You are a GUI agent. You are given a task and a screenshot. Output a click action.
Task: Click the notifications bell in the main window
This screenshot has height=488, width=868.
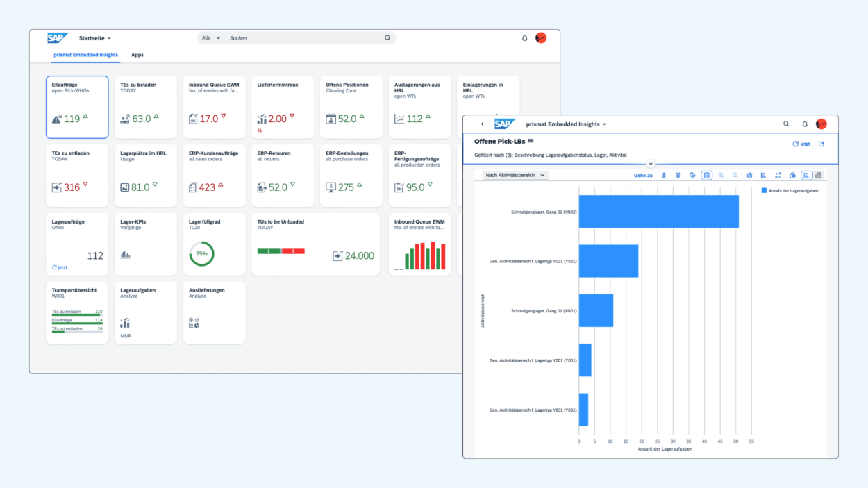[524, 38]
